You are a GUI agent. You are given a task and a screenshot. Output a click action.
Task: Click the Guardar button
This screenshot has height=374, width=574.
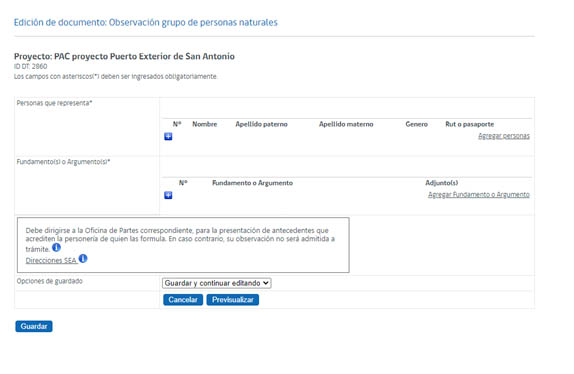pos(34,326)
